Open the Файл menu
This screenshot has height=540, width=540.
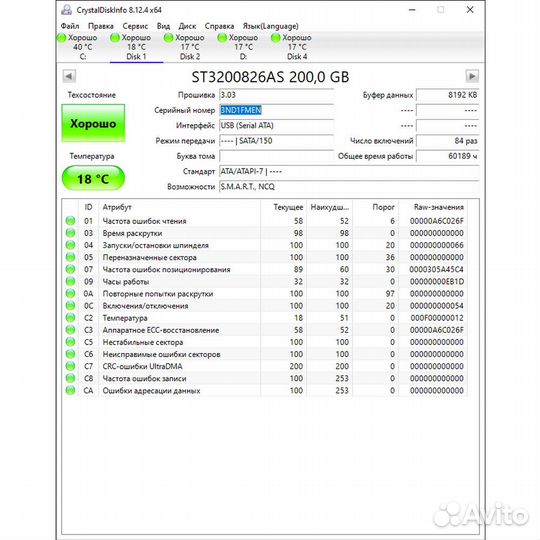click(x=70, y=26)
